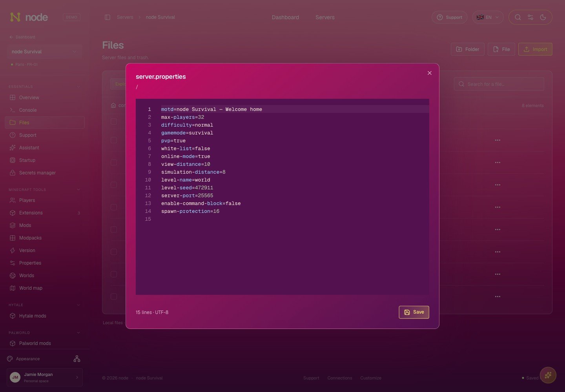This screenshot has height=392, width=565.
Task: Open the Worlds page
Action: coord(45,276)
